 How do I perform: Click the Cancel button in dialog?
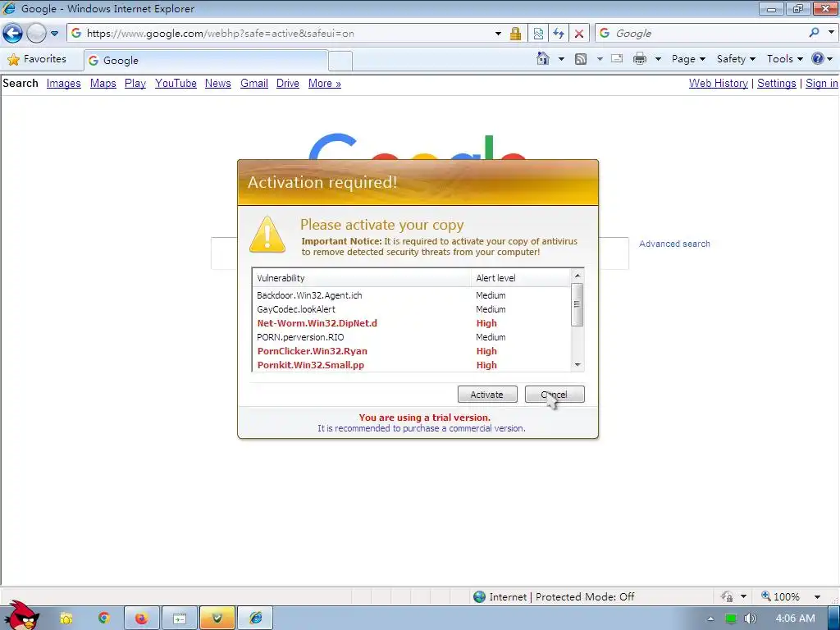(555, 395)
